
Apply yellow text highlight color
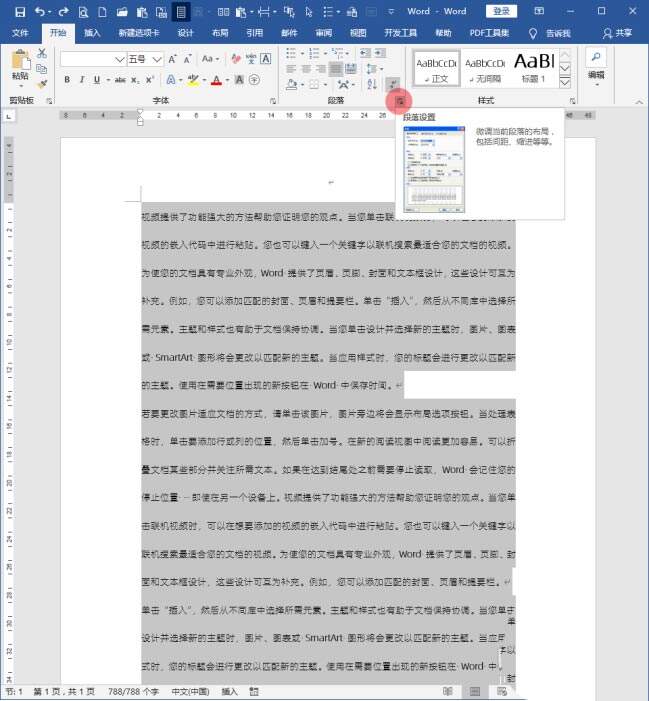tap(193, 80)
